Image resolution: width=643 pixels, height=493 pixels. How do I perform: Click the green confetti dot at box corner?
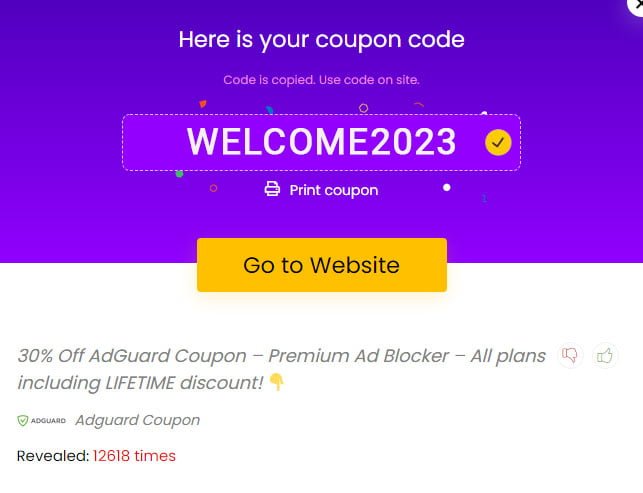pyautogui.click(x=179, y=174)
